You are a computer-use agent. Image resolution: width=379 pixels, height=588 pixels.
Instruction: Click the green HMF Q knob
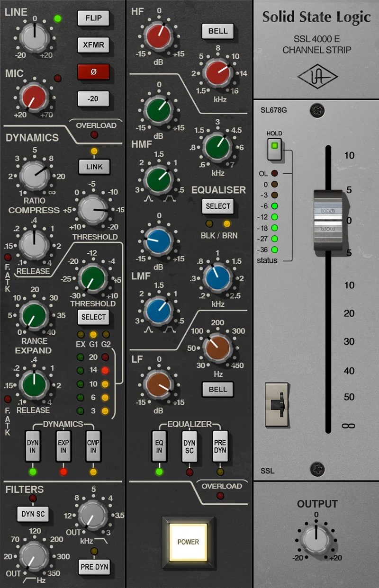tap(159, 179)
